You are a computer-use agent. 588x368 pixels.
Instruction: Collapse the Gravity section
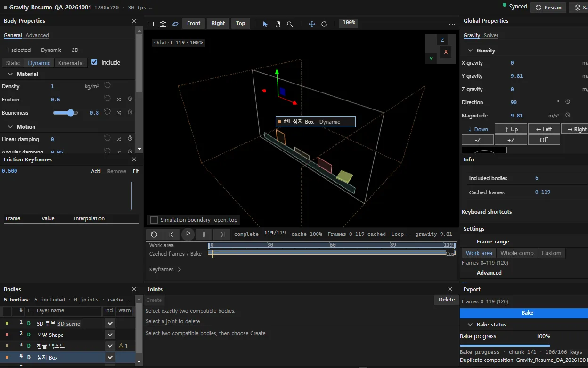470,50
